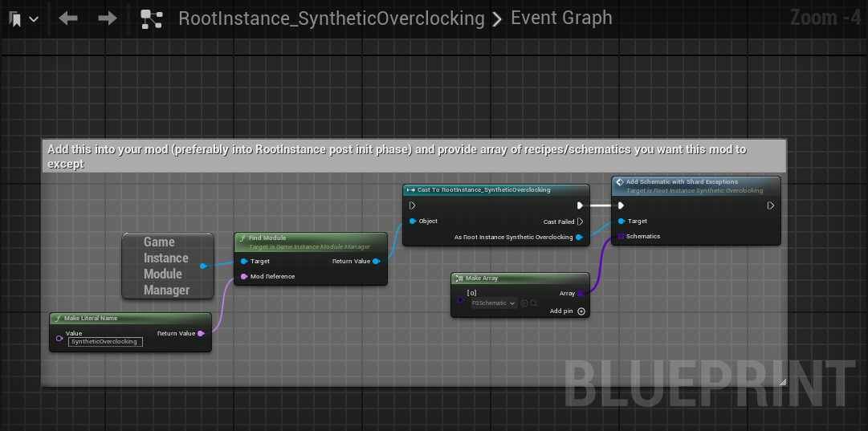Click Return Value pin on Find Module
868x431 pixels.
pos(376,261)
